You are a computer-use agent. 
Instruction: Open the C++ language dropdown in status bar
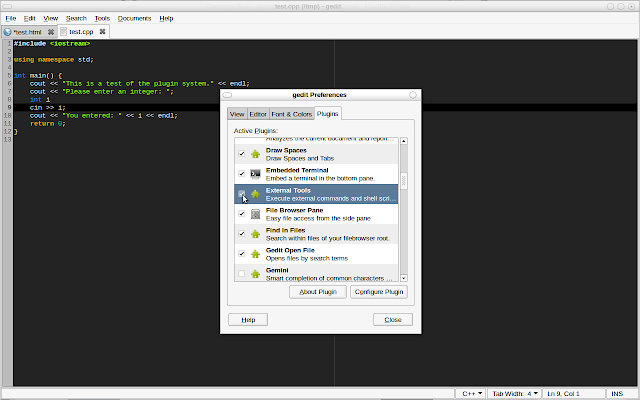tap(471, 393)
